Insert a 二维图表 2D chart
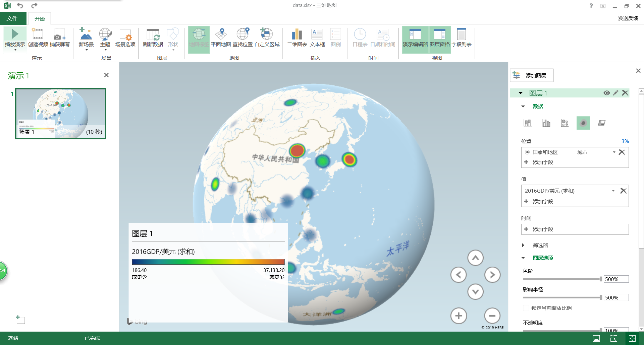Screen dimensions: 644x345 tap(297, 38)
